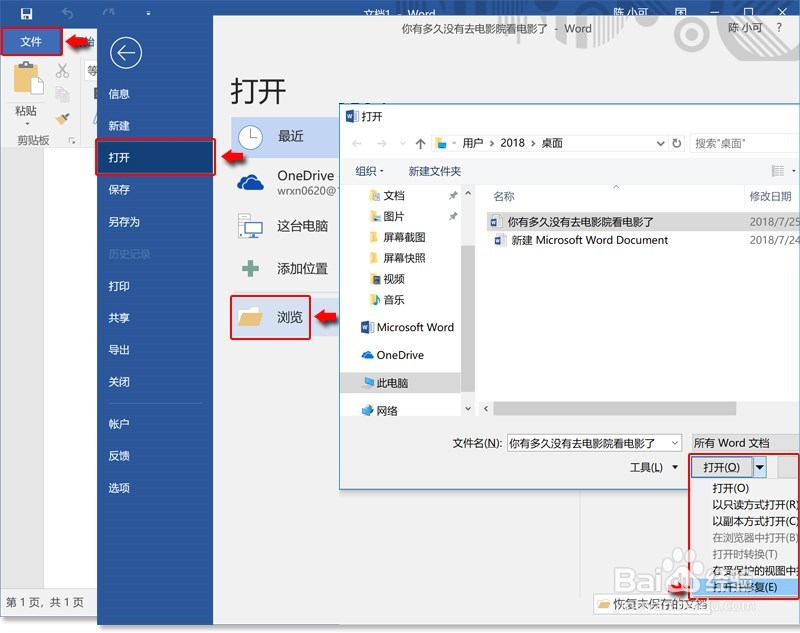Click the navigation pane vertical scrollbar
800x633 pixels.
(x=468, y=318)
